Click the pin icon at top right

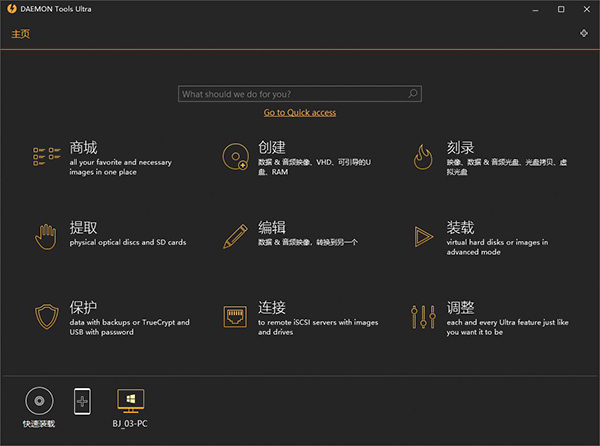(x=584, y=33)
